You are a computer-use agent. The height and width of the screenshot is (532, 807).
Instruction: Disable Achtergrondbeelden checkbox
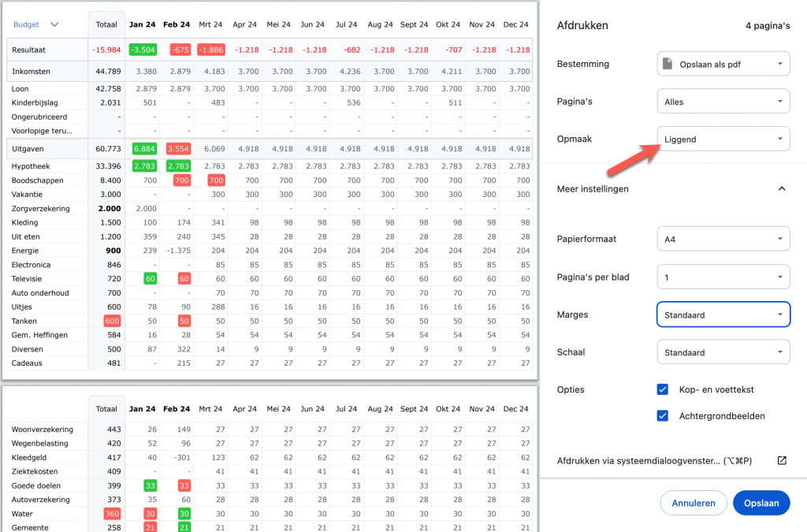pyautogui.click(x=662, y=416)
